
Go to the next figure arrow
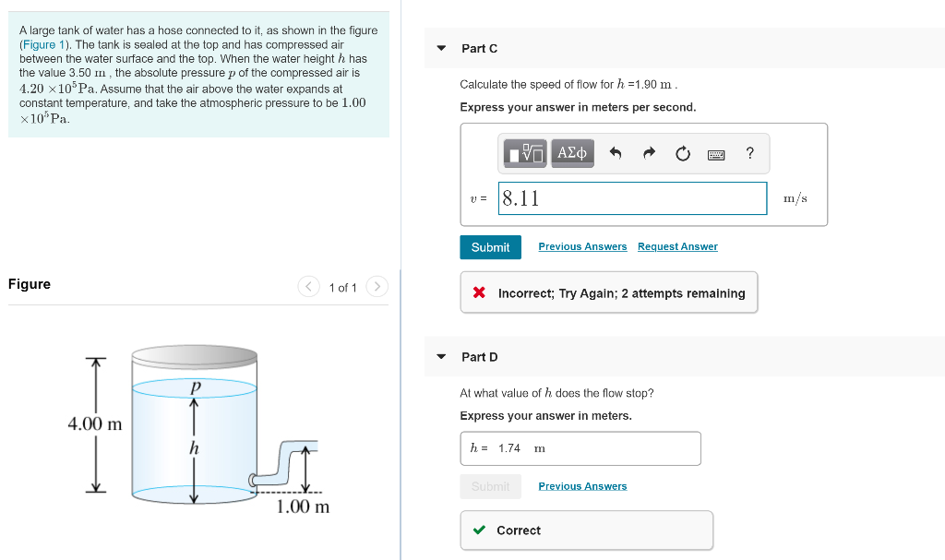point(377,286)
